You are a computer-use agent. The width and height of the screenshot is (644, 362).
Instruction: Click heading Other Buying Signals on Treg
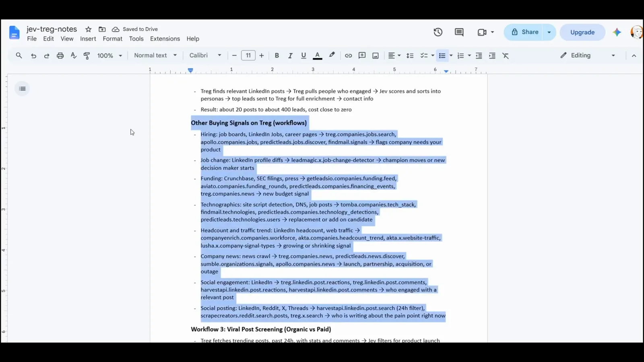[x=249, y=123]
